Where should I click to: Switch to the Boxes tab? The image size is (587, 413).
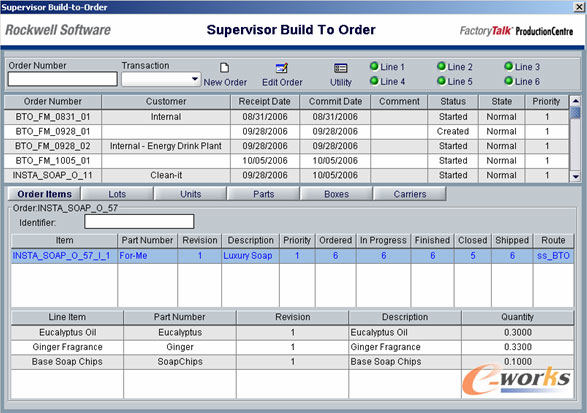[x=336, y=194]
